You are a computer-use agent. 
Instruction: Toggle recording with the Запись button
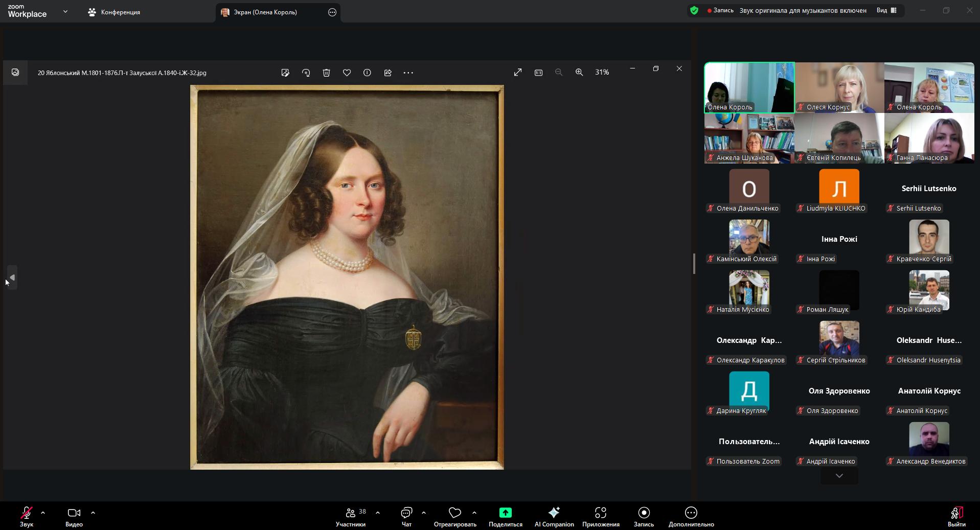(x=644, y=516)
